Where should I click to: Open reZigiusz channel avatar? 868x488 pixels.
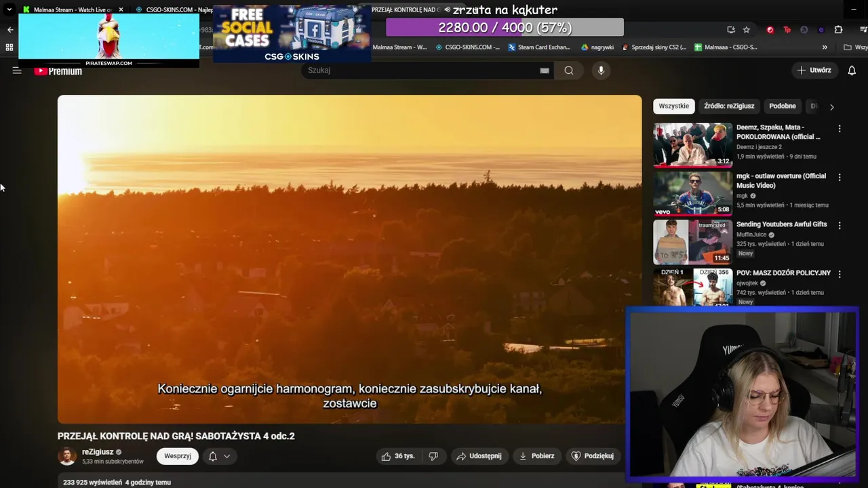67,456
